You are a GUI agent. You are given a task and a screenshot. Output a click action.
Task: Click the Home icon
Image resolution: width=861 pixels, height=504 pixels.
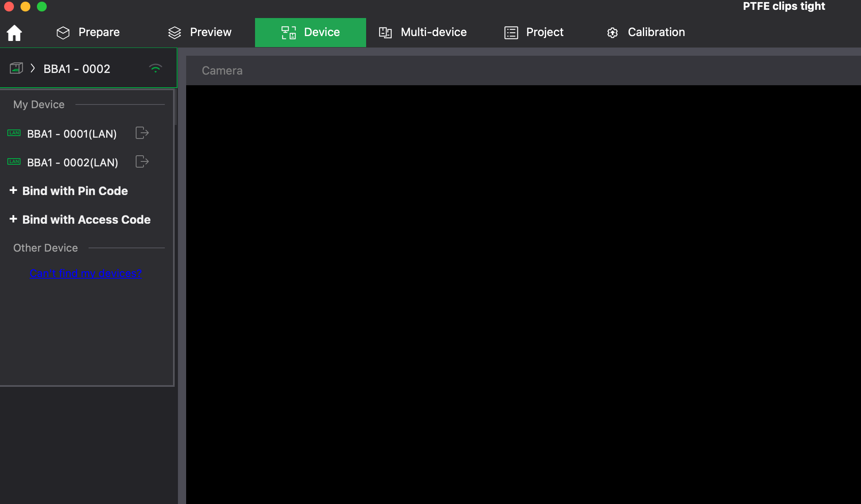(14, 32)
